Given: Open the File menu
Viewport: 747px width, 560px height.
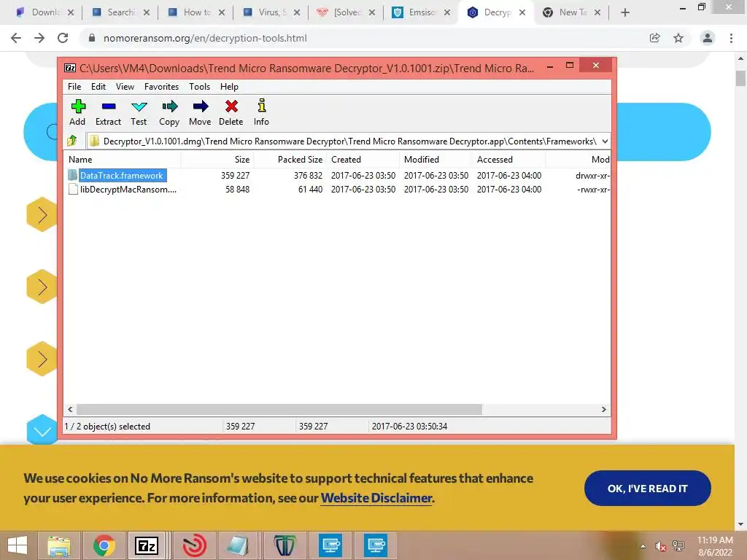Looking at the screenshot, I should (x=74, y=87).
